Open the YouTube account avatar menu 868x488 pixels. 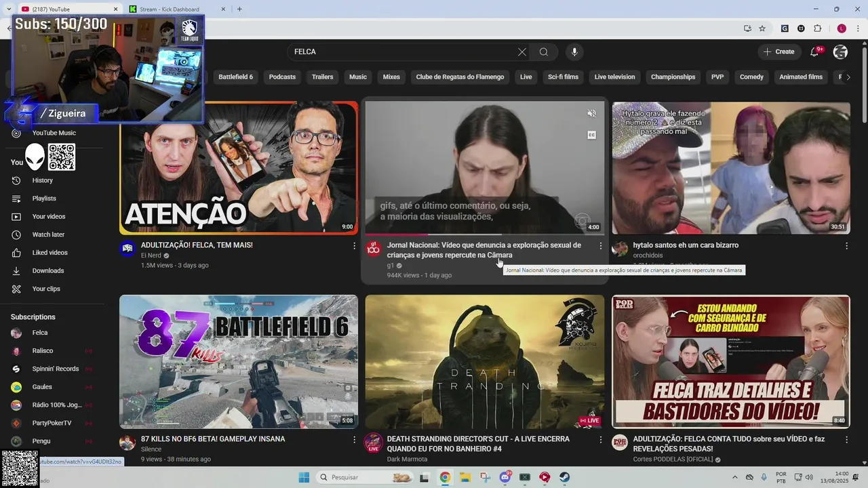(x=841, y=52)
